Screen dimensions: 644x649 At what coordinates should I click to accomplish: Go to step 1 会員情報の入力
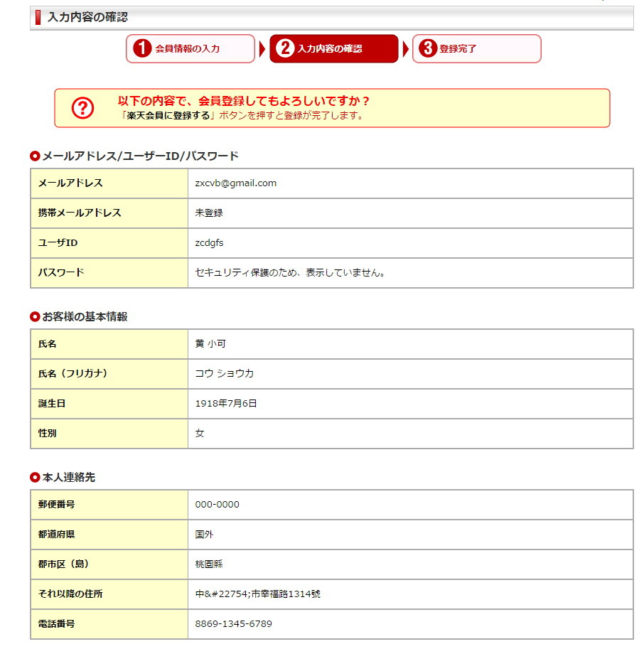coord(190,49)
